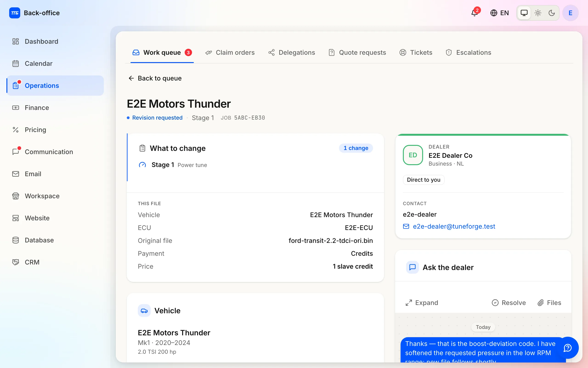The width and height of the screenshot is (588, 368).
Task: Switch to light theme mode
Action: [538, 13]
